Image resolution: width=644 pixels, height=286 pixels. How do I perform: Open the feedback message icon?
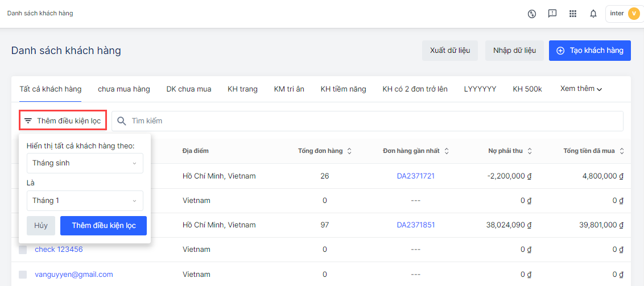pyautogui.click(x=552, y=14)
